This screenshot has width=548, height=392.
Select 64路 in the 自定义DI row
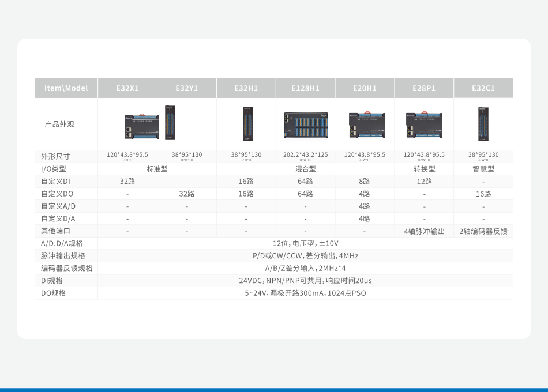pos(306,182)
